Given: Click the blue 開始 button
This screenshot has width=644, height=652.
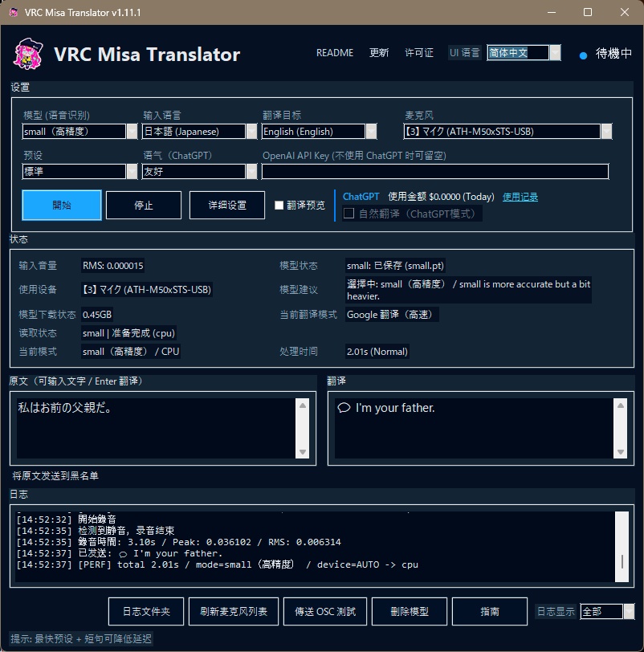Looking at the screenshot, I should point(62,205).
